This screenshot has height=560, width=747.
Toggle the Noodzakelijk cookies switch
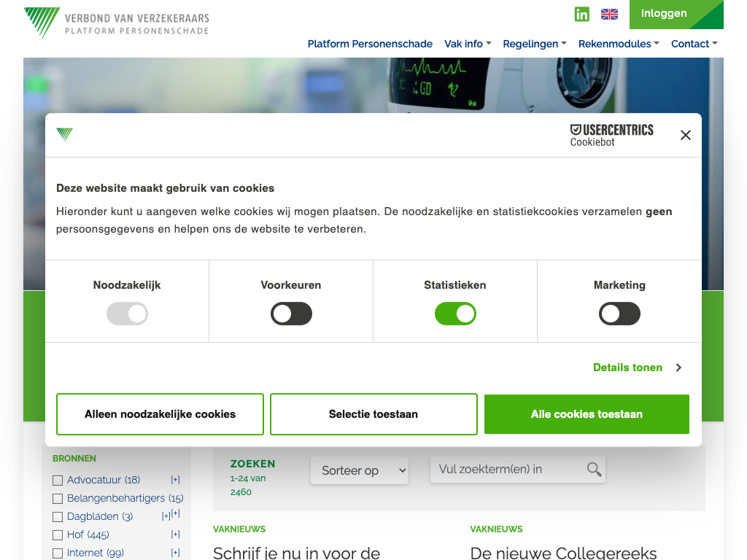tap(127, 314)
